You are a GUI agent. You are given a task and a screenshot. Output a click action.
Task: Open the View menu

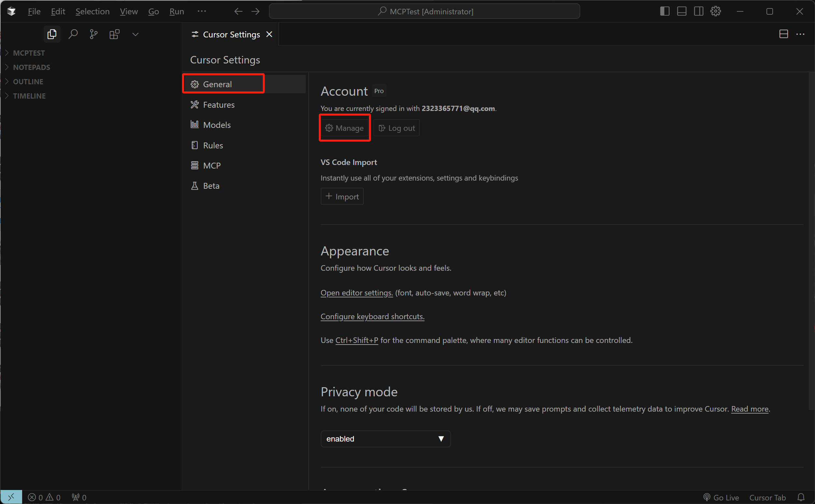tap(129, 11)
